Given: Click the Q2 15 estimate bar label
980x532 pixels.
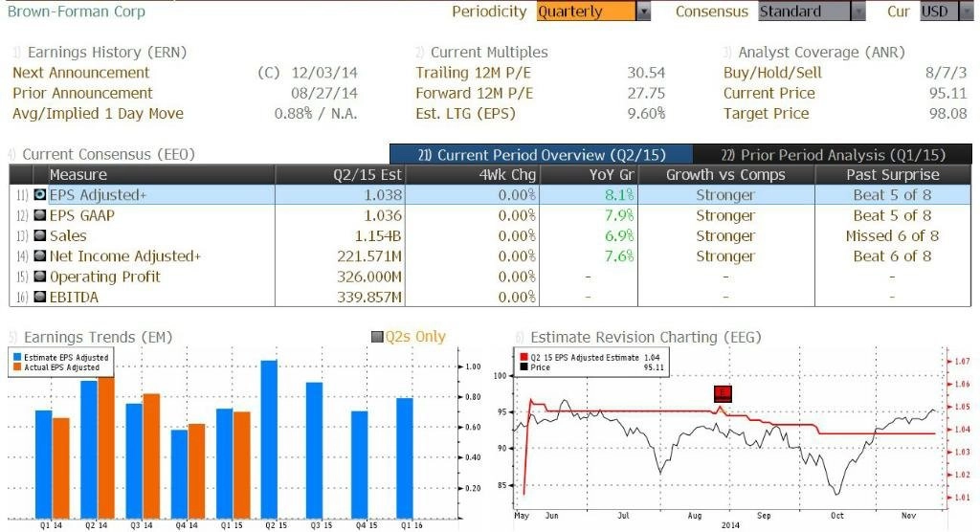Looking at the screenshot, I should coord(277,525).
